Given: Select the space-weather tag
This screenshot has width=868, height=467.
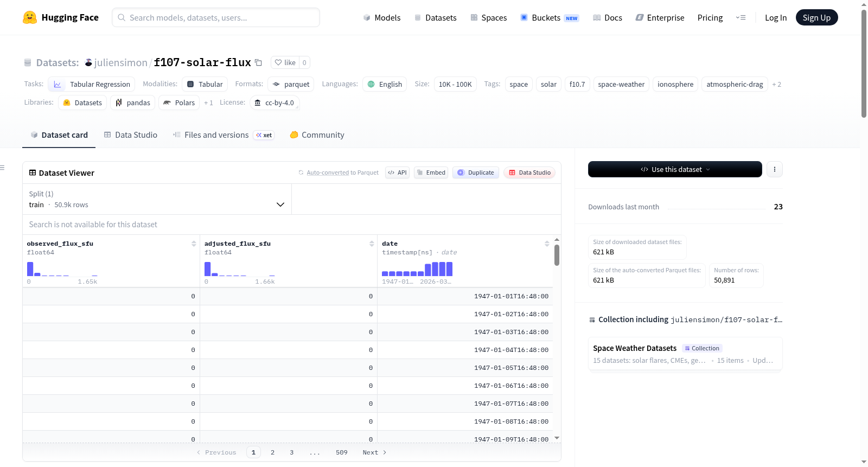Looking at the screenshot, I should (621, 84).
